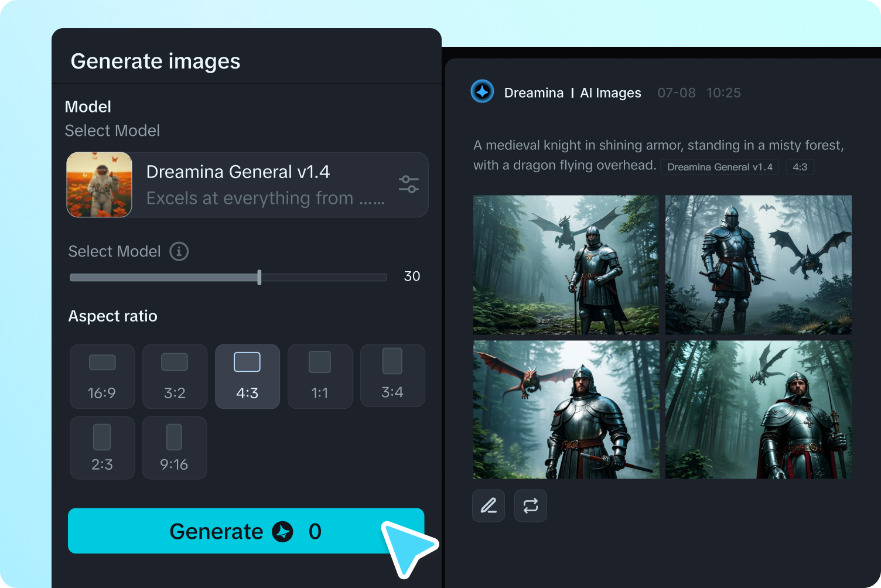Select the 9:16 aspect ratio
881x588 pixels.
click(174, 447)
